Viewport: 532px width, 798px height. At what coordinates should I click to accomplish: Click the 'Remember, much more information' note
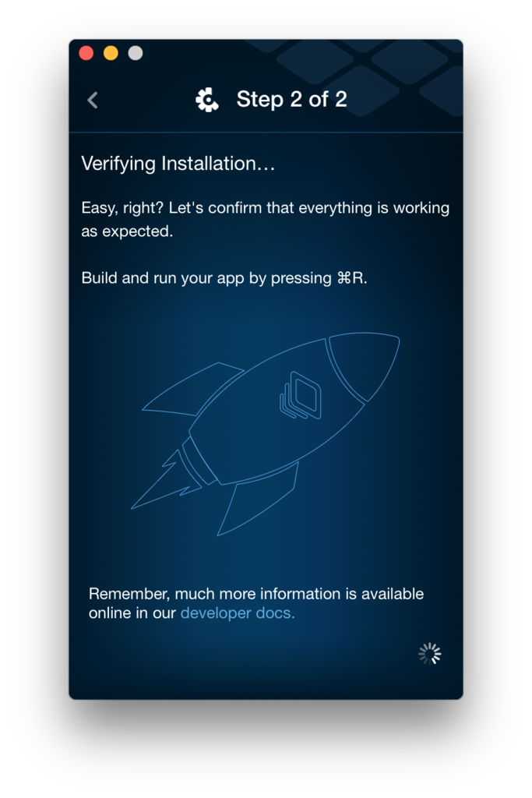256,603
